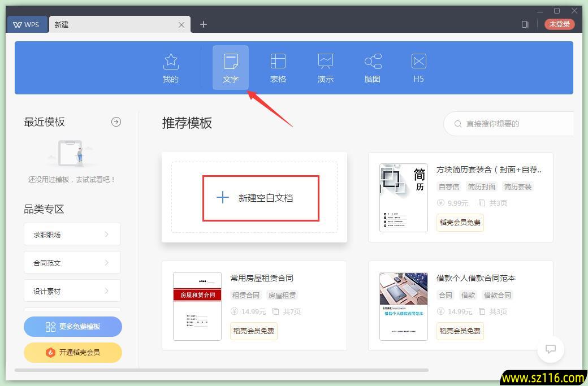588x386 pixels.
Task: Open the feedback chat bubble icon
Action: 551,349
